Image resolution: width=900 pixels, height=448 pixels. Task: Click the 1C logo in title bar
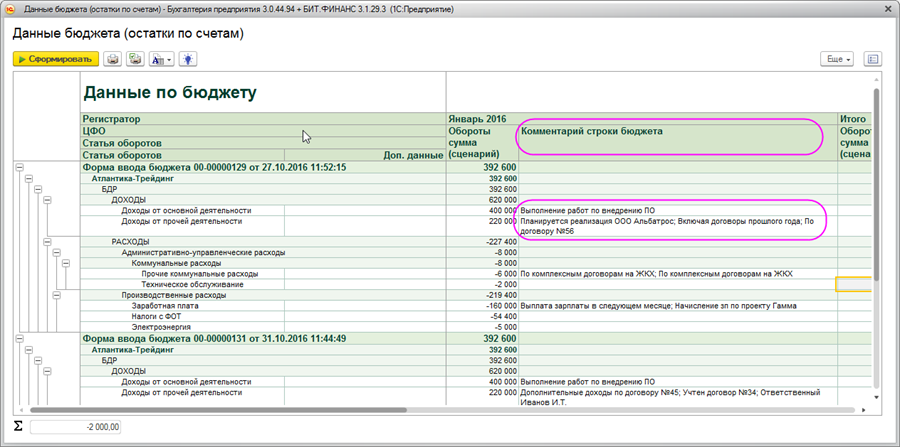click(11, 9)
